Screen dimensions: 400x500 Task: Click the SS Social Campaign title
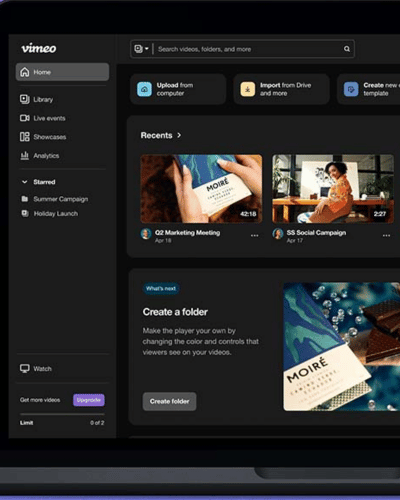(316, 233)
